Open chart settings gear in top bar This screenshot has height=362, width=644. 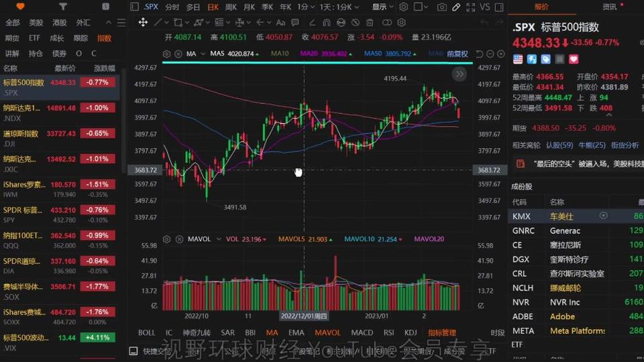click(x=404, y=7)
